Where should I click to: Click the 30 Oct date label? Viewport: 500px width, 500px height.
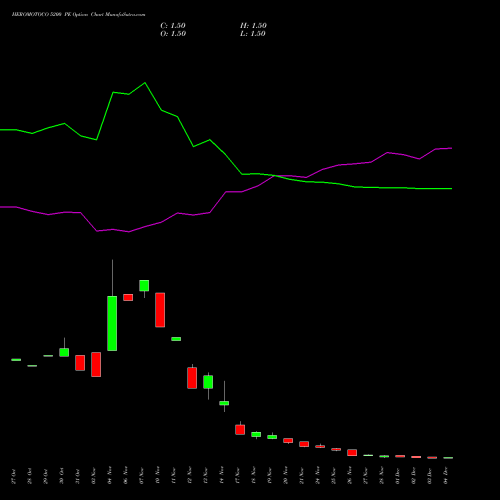click(62, 476)
